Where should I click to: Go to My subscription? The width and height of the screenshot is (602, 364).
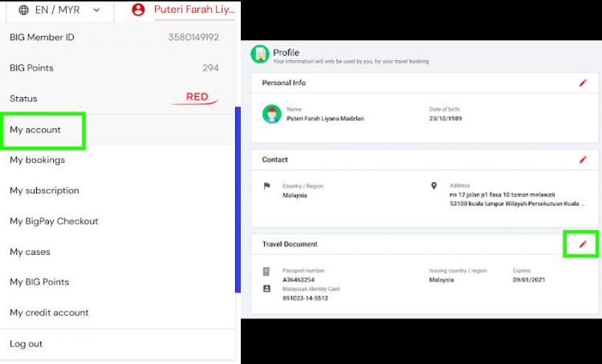coord(44,191)
